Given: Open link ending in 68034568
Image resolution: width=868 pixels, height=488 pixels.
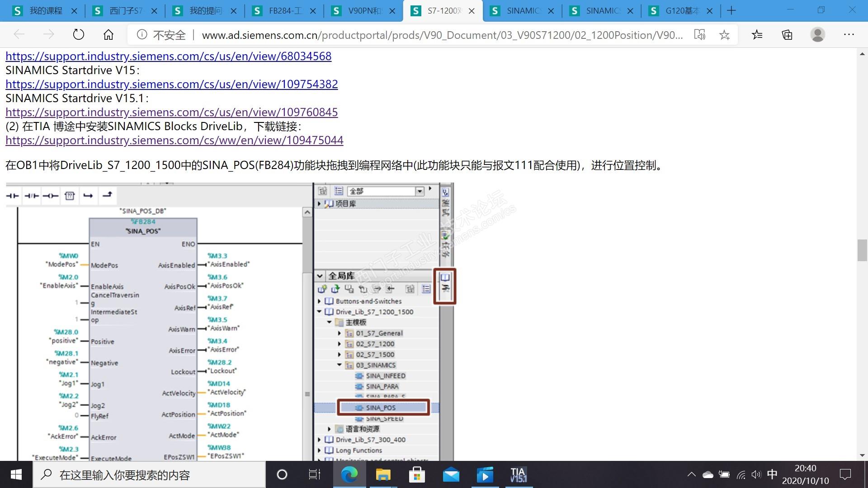Looking at the screenshot, I should 168,56.
